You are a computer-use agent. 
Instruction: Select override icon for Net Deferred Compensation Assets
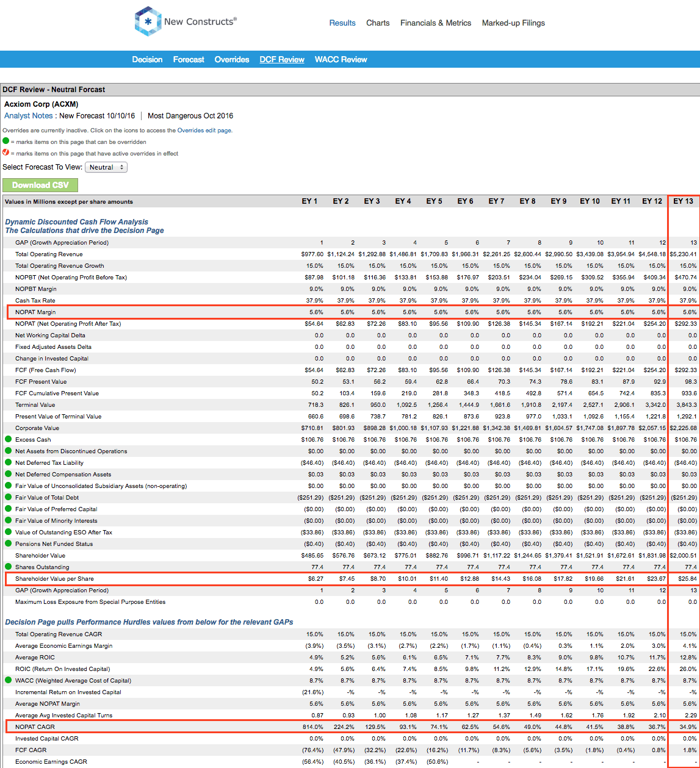[x=9, y=474]
